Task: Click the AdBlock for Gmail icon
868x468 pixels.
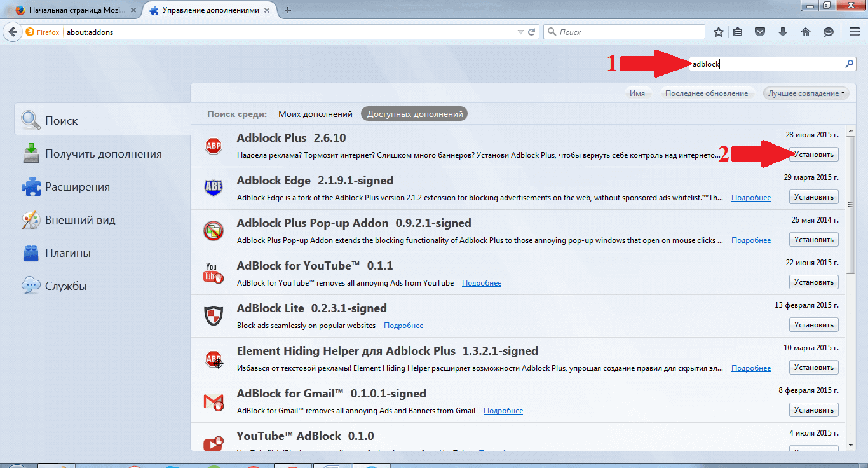Action: tap(214, 401)
